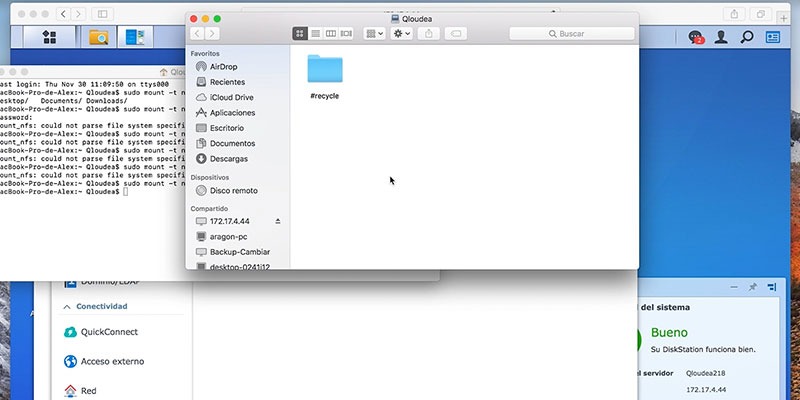The width and height of the screenshot is (800, 400).
Task: Go back in the Finder window
Action: 197,34
